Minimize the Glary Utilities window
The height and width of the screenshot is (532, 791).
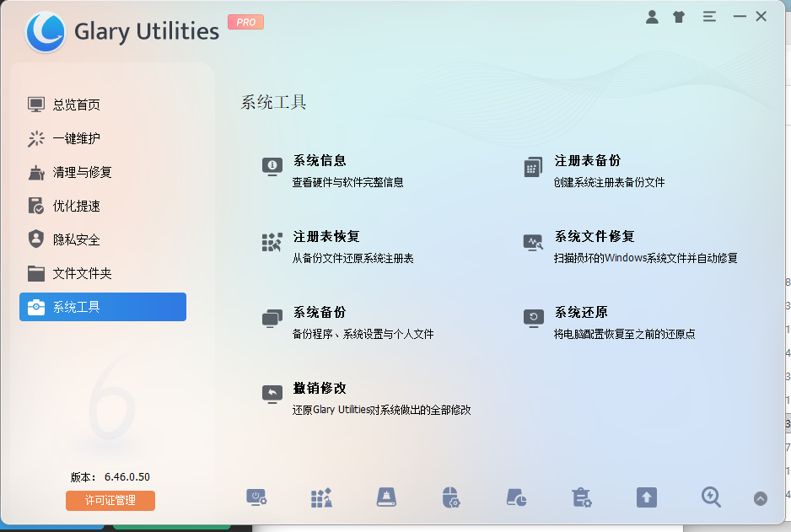click(740, 17)
